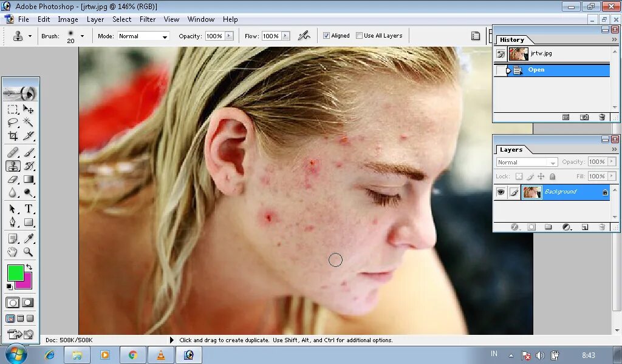This screenshot has height=364, width=622.
Task: Expand the History panel options menu
Action: (x=615, y=39)
